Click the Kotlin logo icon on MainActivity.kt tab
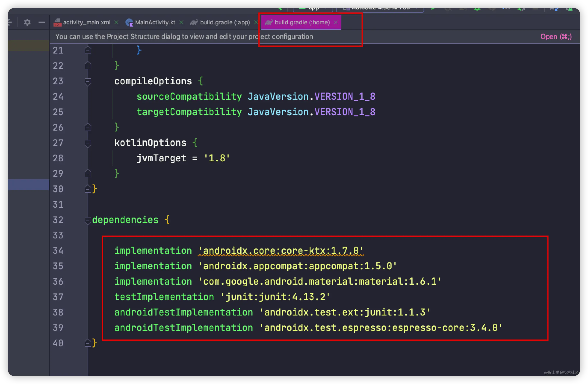The image size is (588, 384). click(x=129, y=22)
